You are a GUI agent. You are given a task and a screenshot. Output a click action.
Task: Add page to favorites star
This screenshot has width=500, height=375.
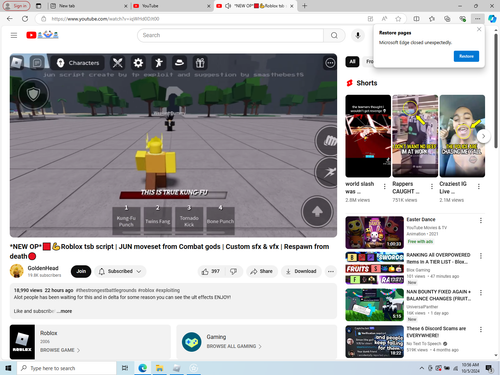coord(398,19)
